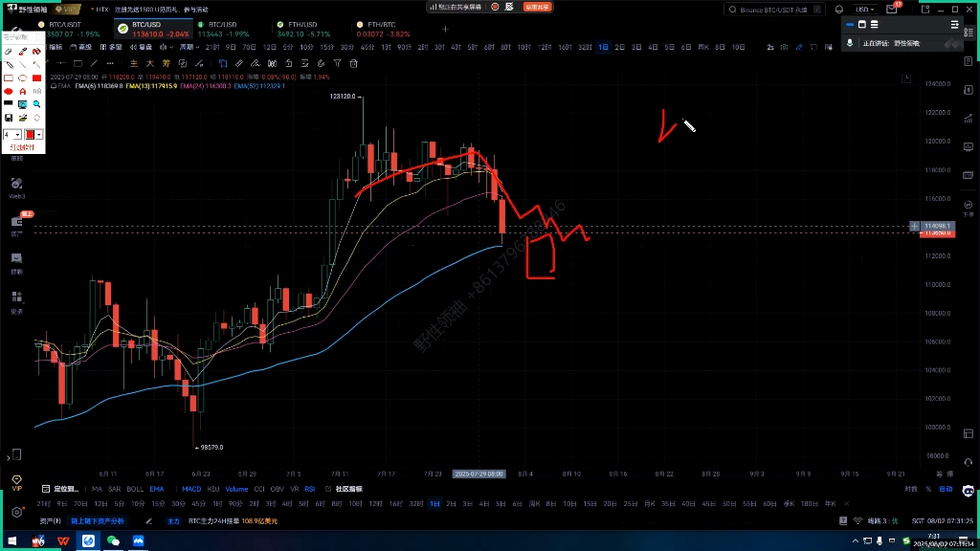Select the red pen in drawing palette
This screenshot has height=551, width=980.
[23, 52]
